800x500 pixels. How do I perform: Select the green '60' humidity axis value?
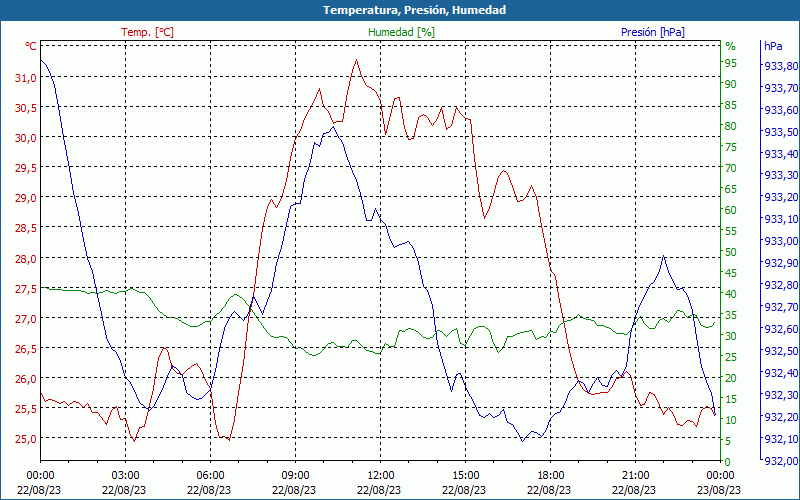click(x=731, y=210)
